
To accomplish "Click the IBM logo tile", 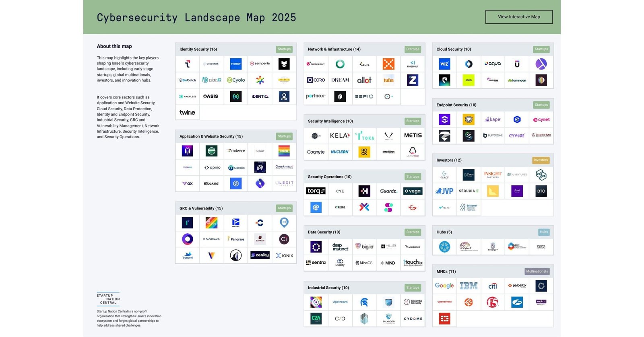I will click(469, 286).
